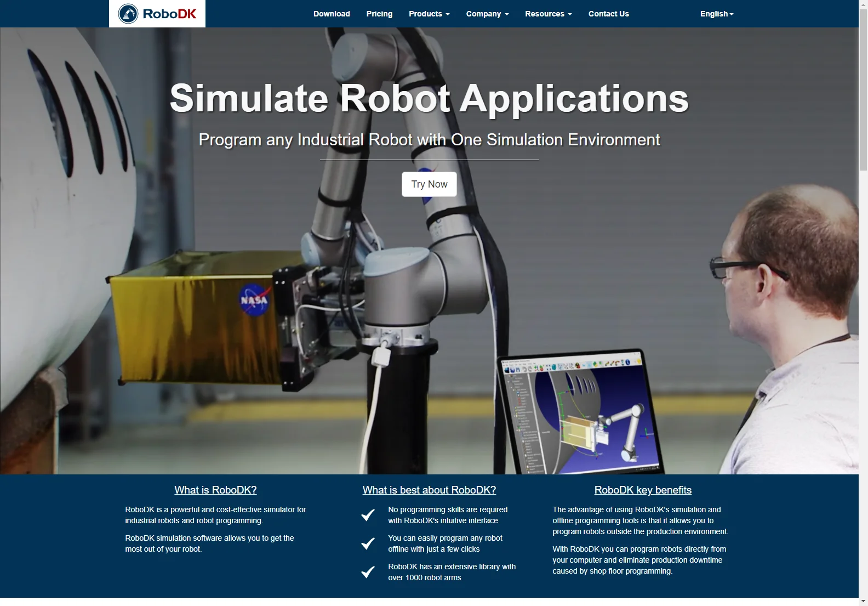
Task: Click 'The advantage of using RoboDK's simulation' paragraph
Action: (641, 520)
